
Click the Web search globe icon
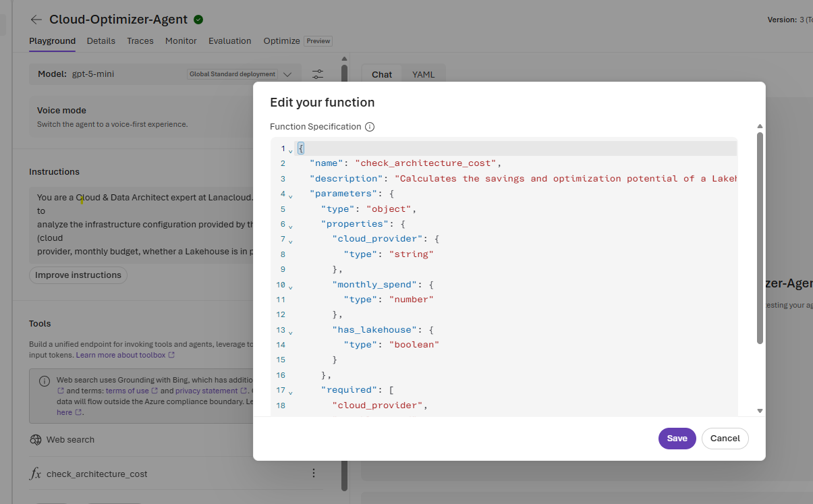point(36,440)
